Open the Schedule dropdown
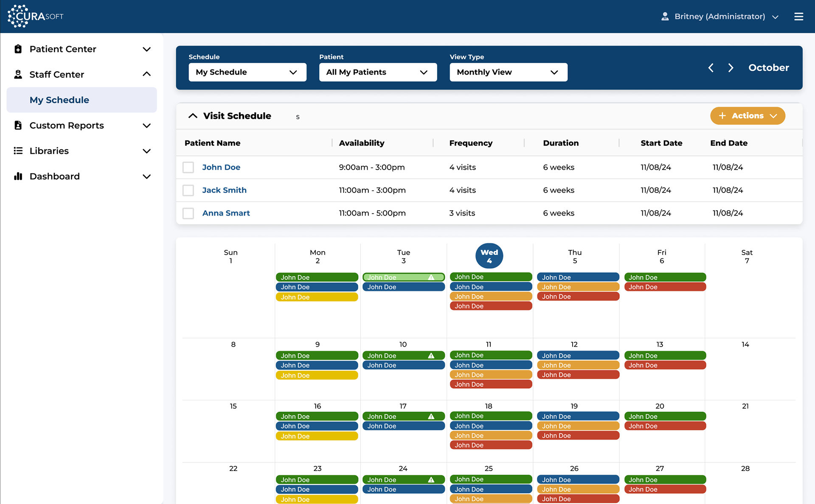 point(247,72)
